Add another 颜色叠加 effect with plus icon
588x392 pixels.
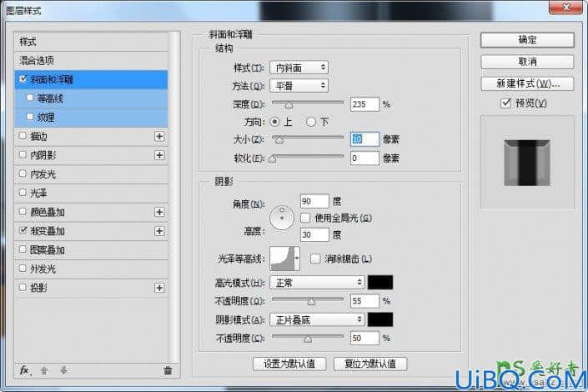pos(159,212)
